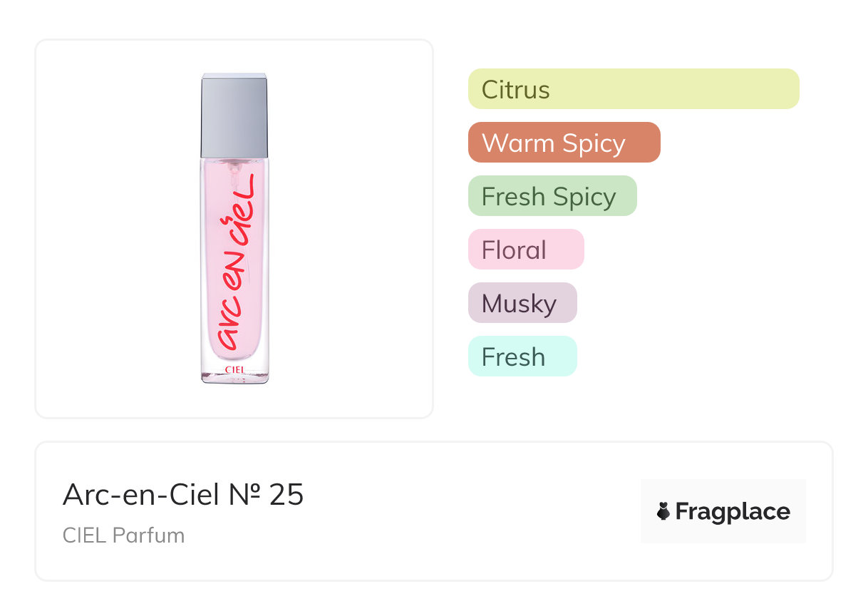Click the red CIEL label at the bottle base
This screenshot has height=616, width=868.
(234, 369)
